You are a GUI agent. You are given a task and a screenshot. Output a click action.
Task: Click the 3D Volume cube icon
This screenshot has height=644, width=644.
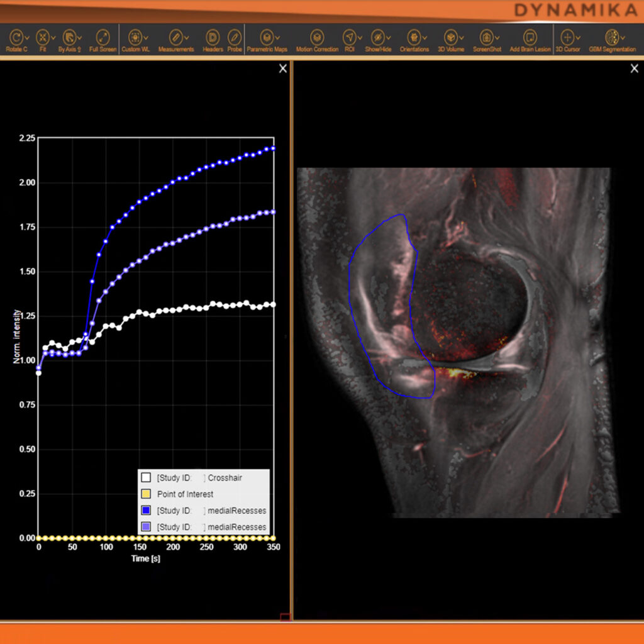click(450, 37)
